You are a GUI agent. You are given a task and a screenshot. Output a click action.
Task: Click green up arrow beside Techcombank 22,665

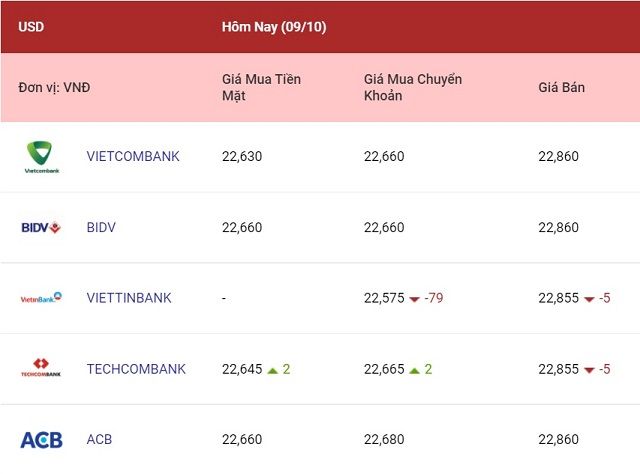[414, 370]
